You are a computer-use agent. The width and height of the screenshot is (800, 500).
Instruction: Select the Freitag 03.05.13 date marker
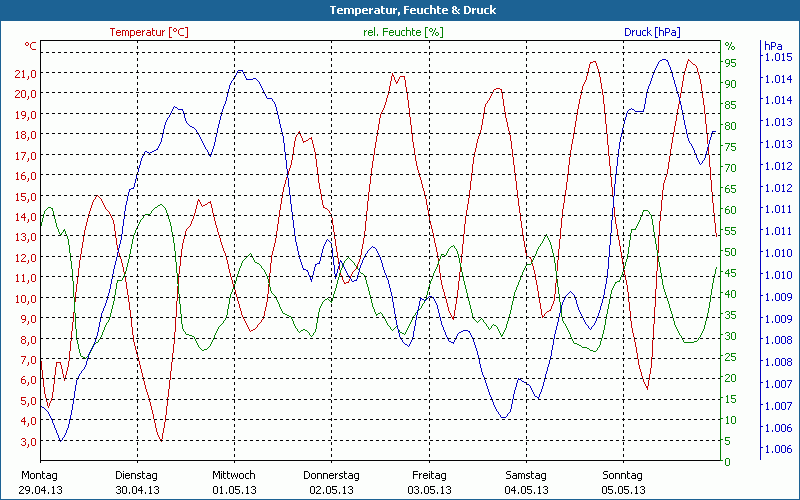[x=429, y=482]
